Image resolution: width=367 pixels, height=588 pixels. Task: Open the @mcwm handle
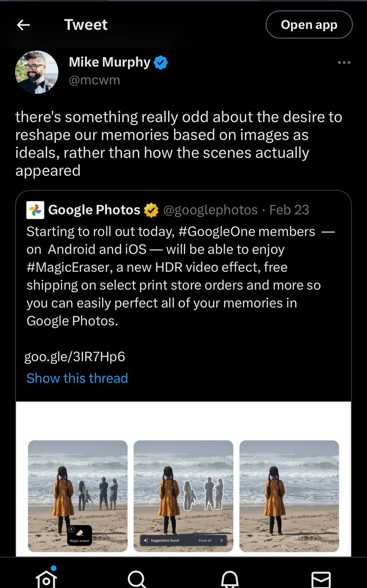click(x=94, y=80)
